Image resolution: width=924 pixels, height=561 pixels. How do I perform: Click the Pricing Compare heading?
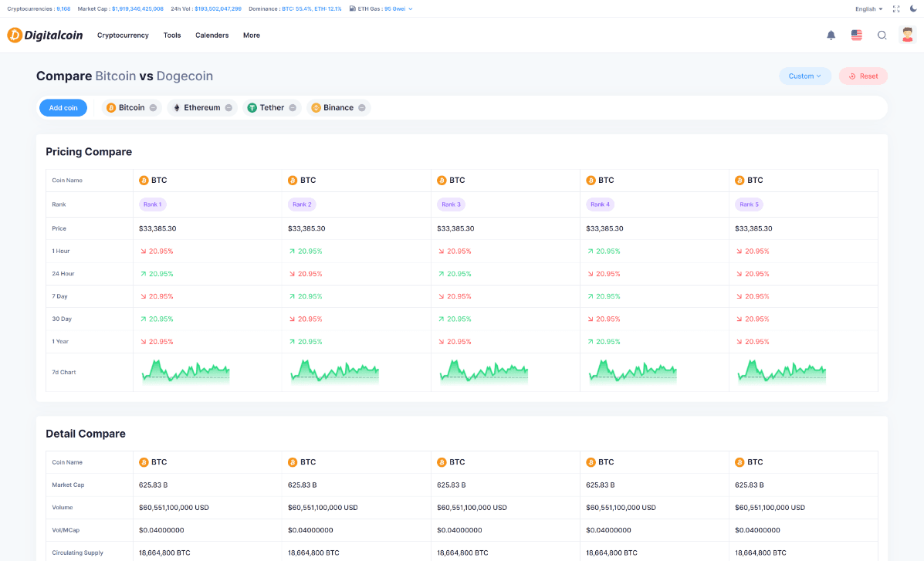click(x=89, y=151)
